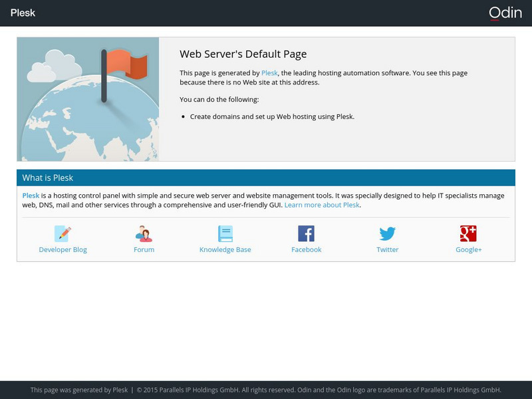Open the Knowledge Base text link
The width and height of the screenshot is (532, 399).
[x=225, y=250]
